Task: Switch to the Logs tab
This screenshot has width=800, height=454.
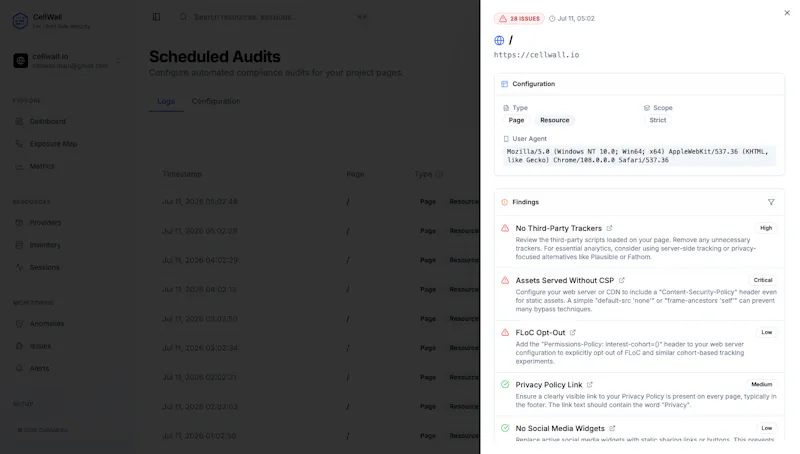Action: click(166, 101)
